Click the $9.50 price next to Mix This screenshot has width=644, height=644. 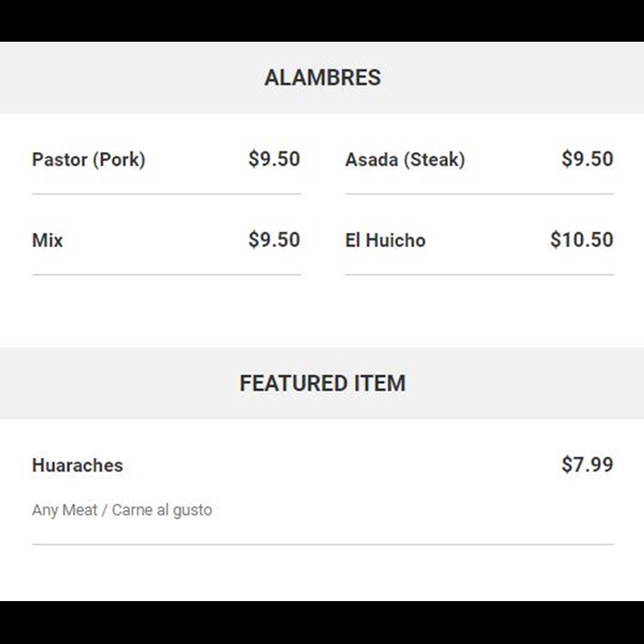[x=274, y=240]
